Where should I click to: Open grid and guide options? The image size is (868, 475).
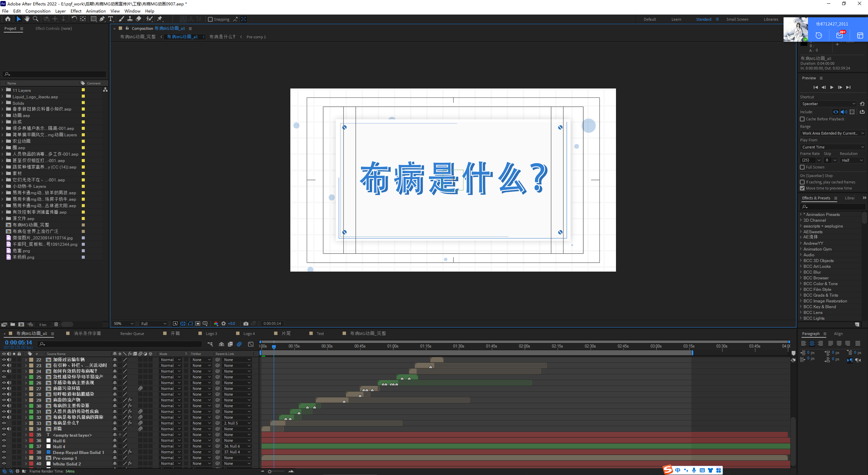[205, 323]
